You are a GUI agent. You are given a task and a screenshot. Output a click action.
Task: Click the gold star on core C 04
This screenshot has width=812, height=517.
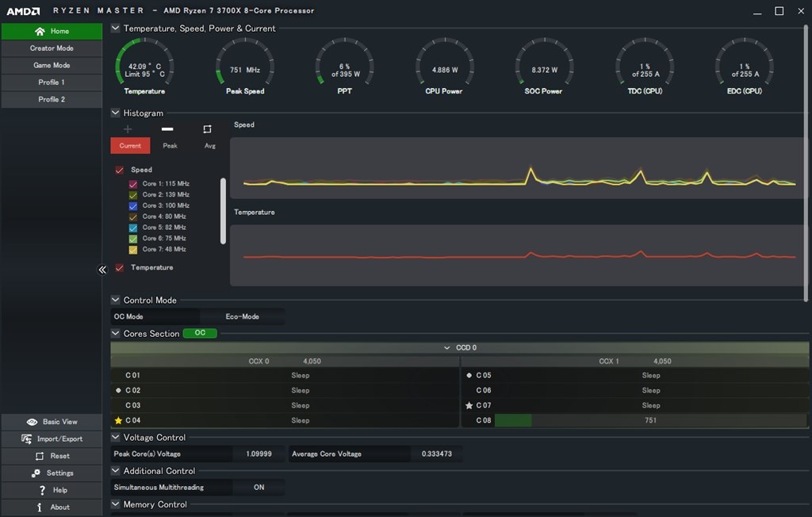click(118, 420)
